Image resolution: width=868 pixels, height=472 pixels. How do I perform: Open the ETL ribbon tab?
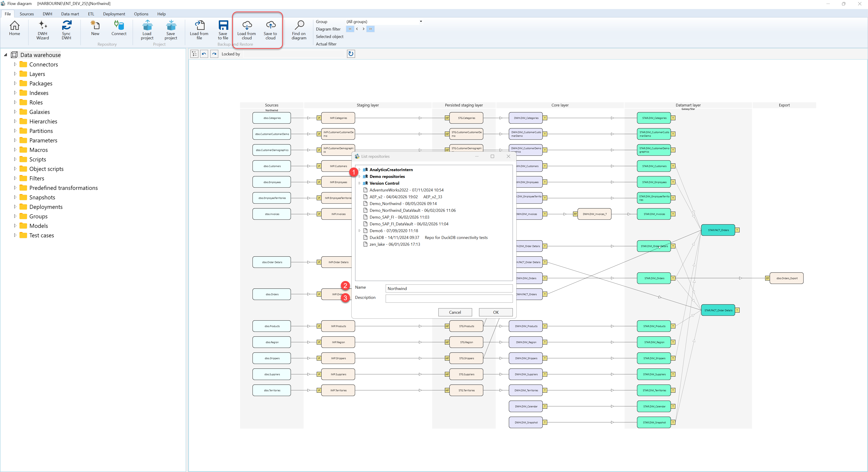click(91, 14)
